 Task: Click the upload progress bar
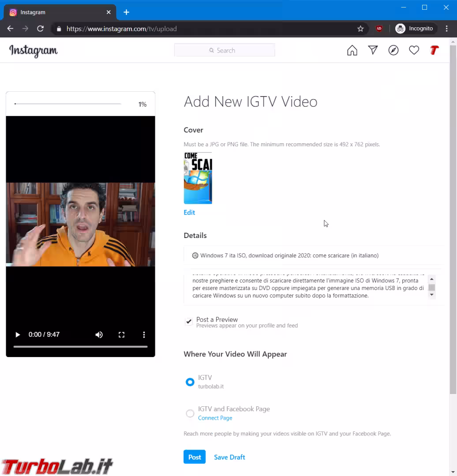(x=68, y=104)
